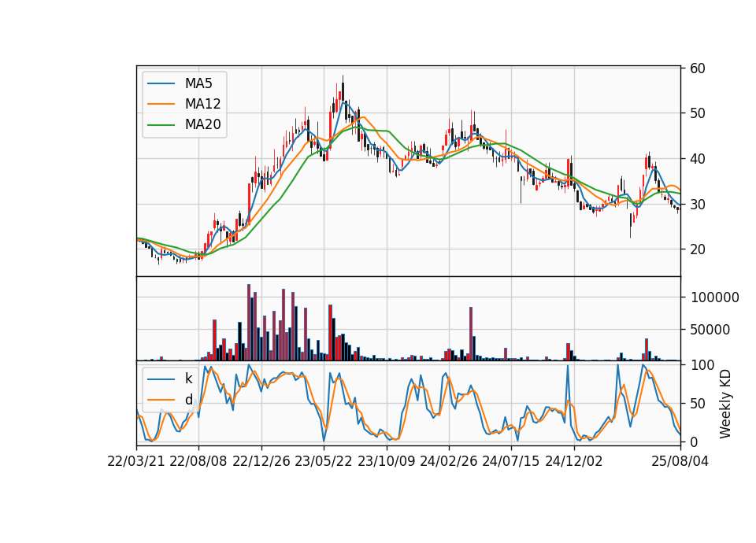
Task: Click the 25/08/04 date label
Action: coord(680,461)
